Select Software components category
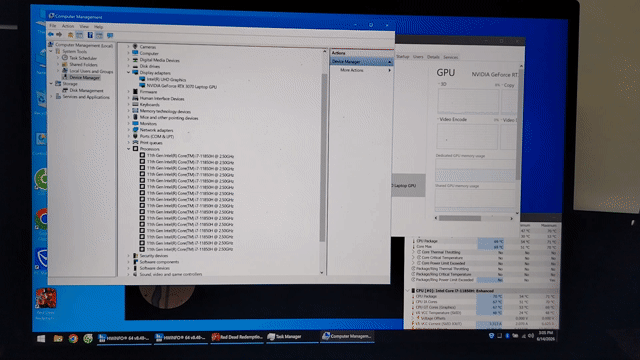This screenshot has height=360, width=640. click(x=156, y=262)
